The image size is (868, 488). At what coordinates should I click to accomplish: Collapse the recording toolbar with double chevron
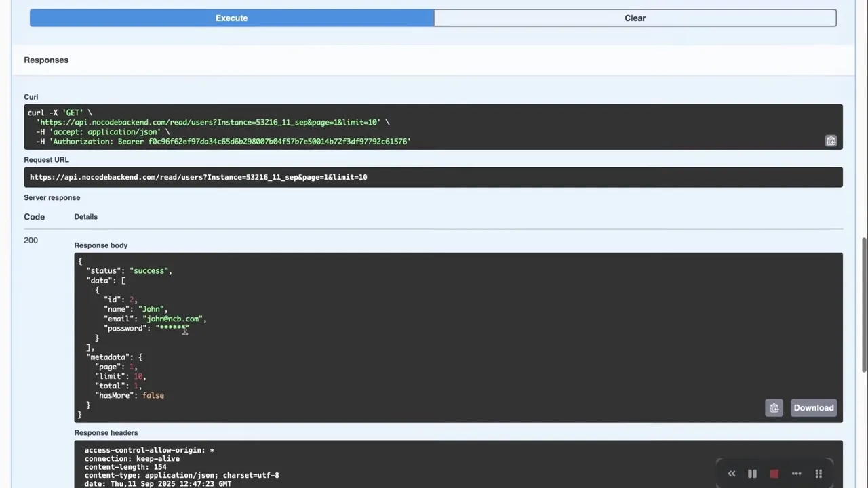[732, 474]
